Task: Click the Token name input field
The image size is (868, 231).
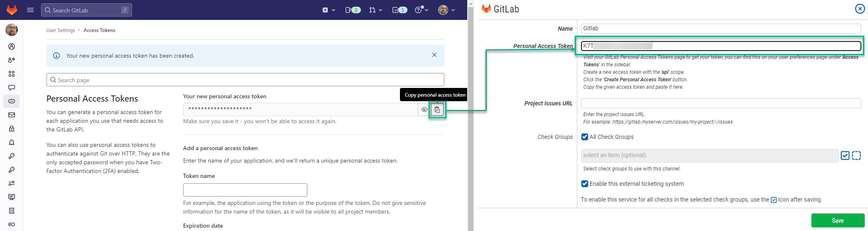Action: coord(245,190)
